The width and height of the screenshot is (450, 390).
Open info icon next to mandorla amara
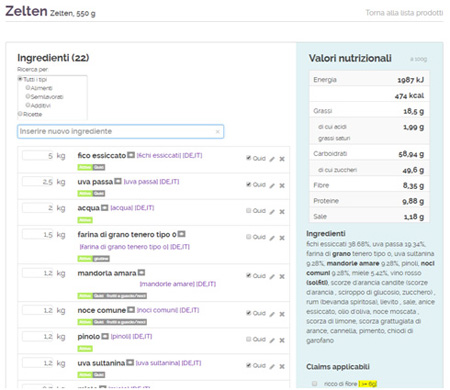[x=141, y=273]
